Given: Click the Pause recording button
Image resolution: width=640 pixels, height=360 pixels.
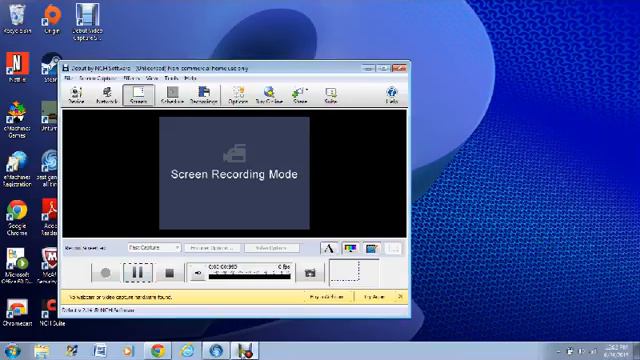Looking at the screenshot, I should click(x=138, y=273).
